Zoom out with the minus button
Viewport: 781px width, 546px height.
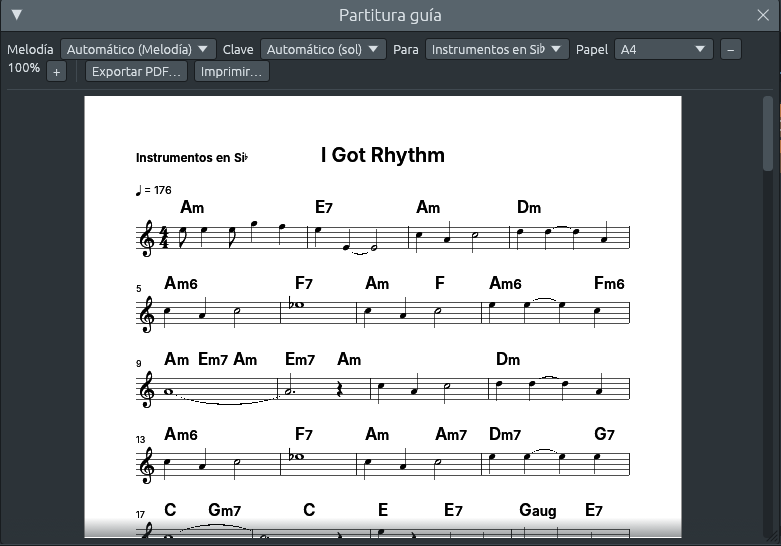[x=730, y=50]
